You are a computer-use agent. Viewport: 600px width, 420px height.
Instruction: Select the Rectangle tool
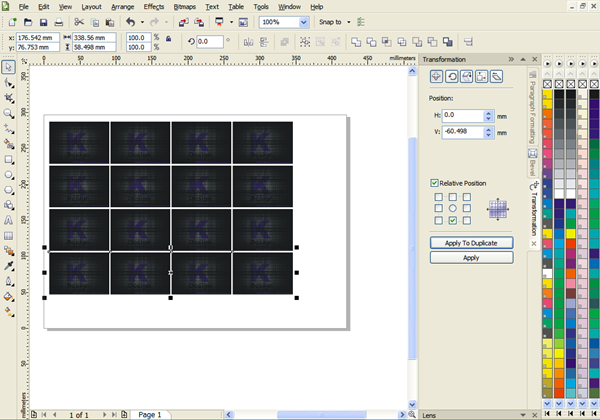coord(8,160)
